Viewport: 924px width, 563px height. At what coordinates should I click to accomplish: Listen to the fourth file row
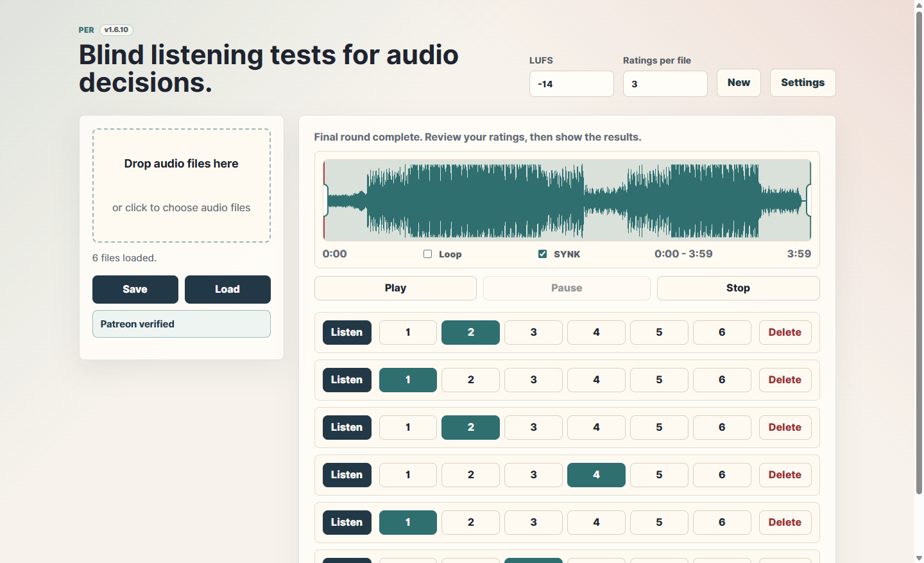click(x=347, y=475)
